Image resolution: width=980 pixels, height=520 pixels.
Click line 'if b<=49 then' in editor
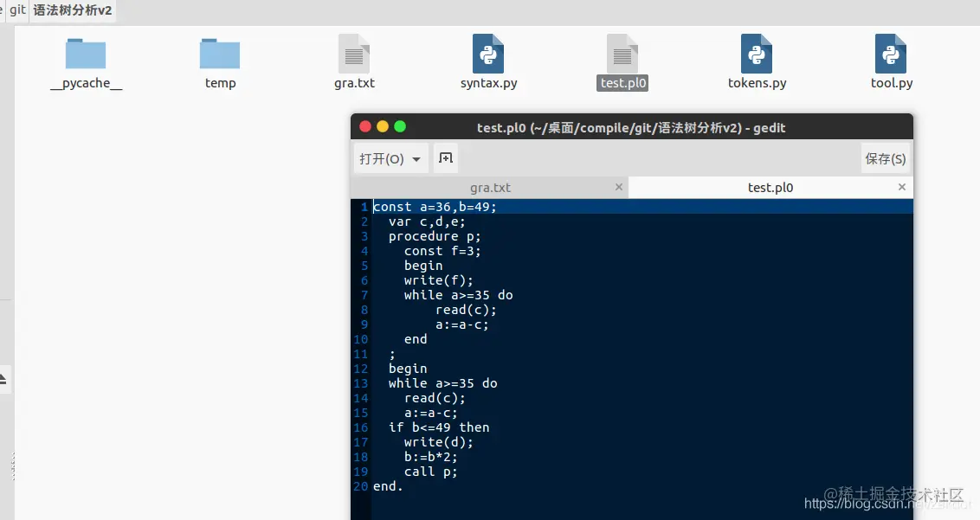pos(439,427)
